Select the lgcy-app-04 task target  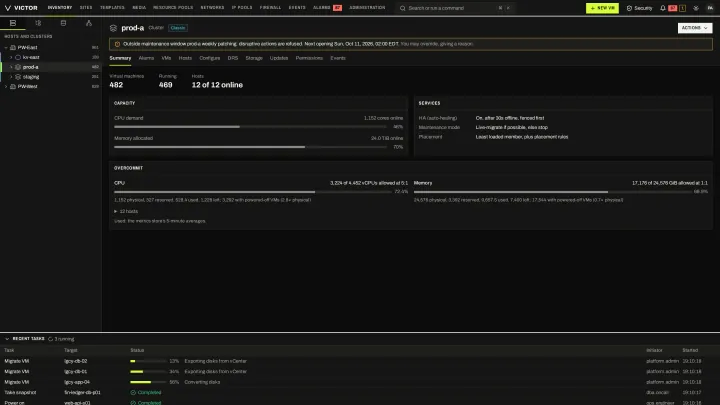click(x=77, y=382)
